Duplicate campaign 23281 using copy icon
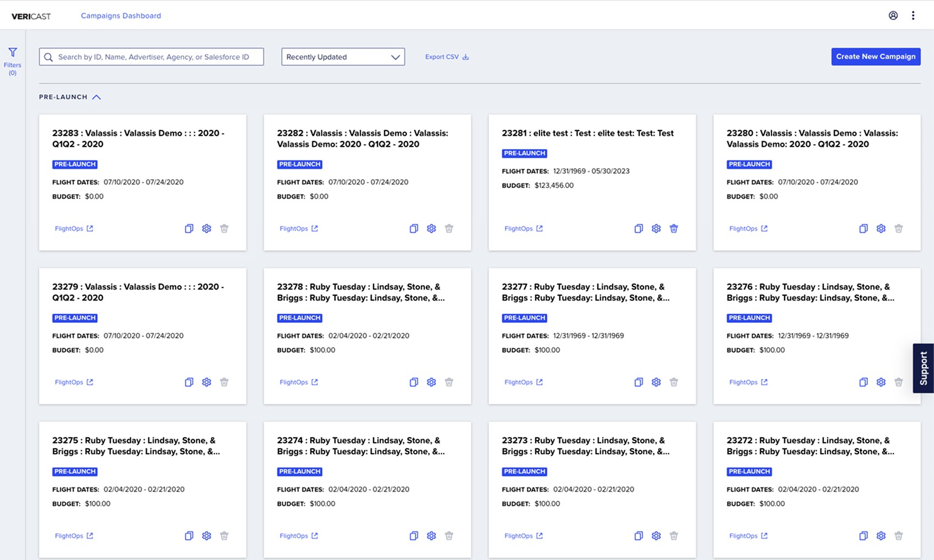Image resolution: width=934 pixels, height=560 pixels. (x=639, y=229)
